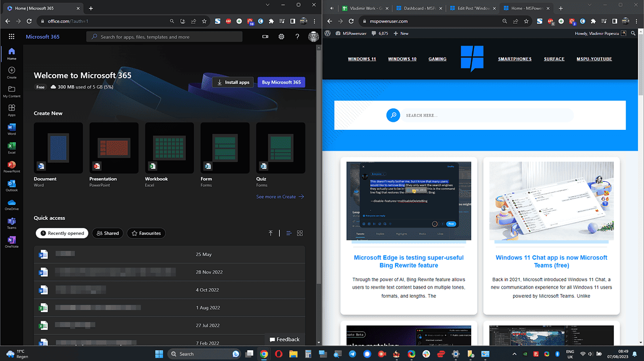Click the Install apps button
The height and width of the screenshot is (361, 644).
(x=233, y=82)
